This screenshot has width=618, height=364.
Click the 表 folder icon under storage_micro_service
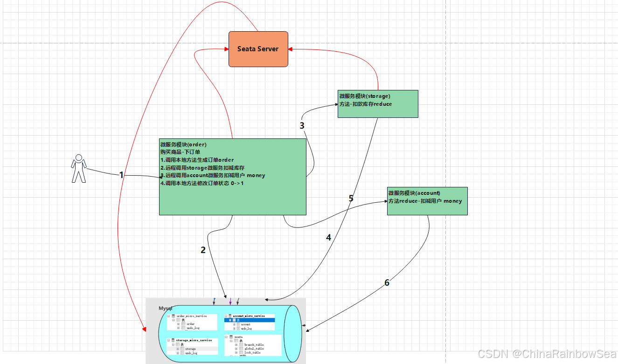point(178,344)
